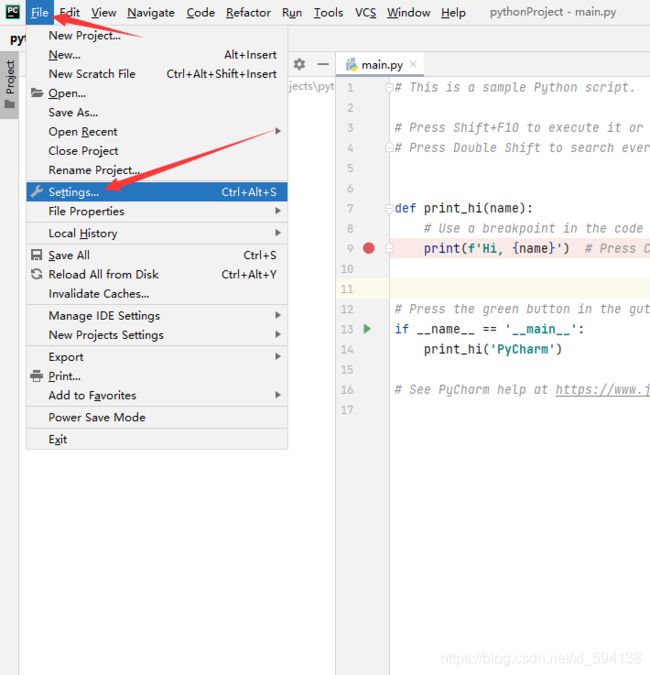Open the Refactor menu
Image resolution: width=650 pixels, height=675 pixels.
coord(248,12)
